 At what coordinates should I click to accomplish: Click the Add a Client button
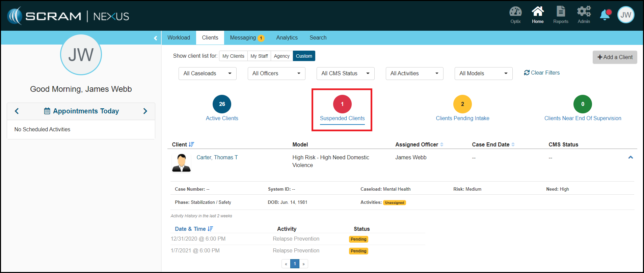click(x=615, y=57)
